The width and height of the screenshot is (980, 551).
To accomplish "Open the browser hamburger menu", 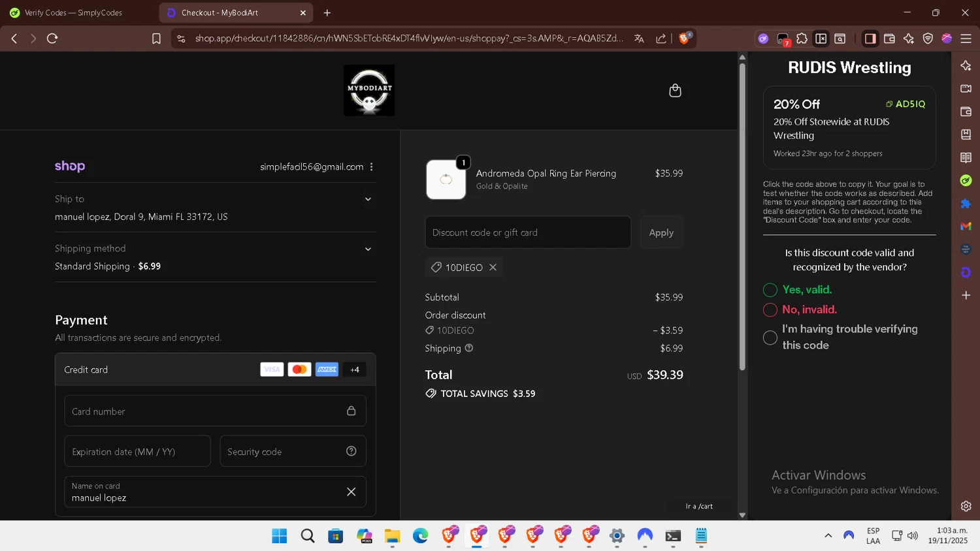I will click(x=966, y=39).
